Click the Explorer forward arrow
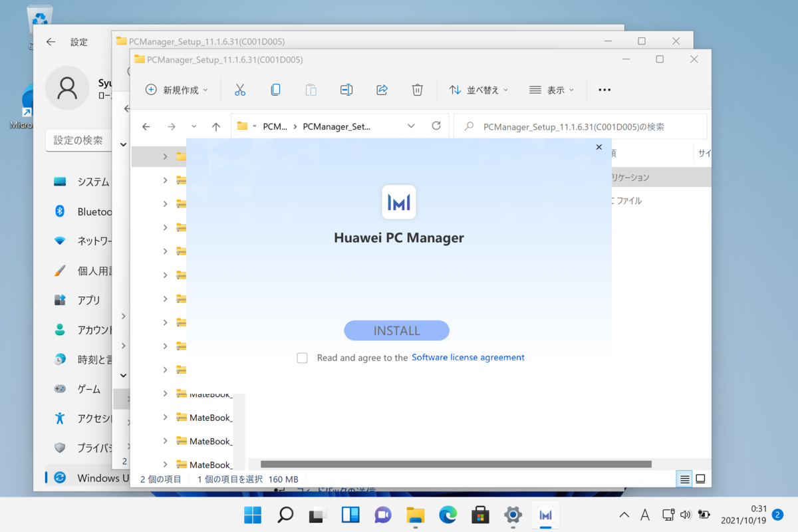Image resolution: width=798 pixels, height=532 pixels. pos(171,126)
